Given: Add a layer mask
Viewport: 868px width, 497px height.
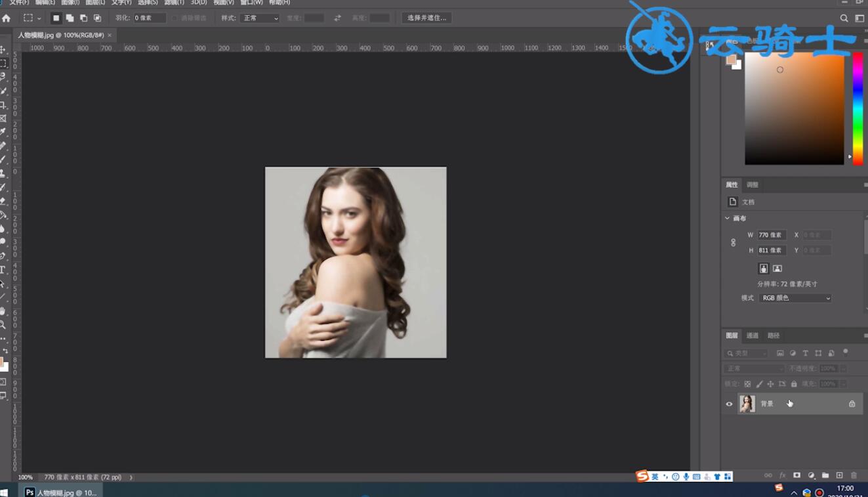Looking at the screenshot, I should click(x=796, y=475).
